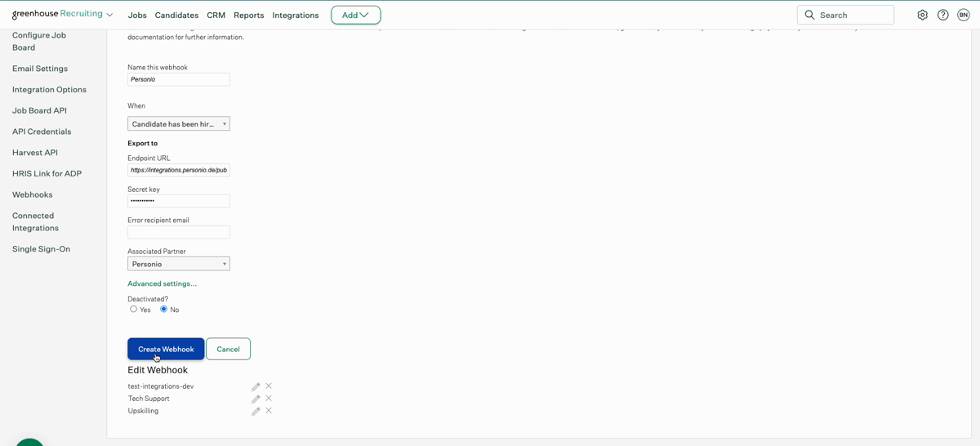The image size is (980, 446).
Task: Open Integration Options in sidebar
Action: coord(49,90)
